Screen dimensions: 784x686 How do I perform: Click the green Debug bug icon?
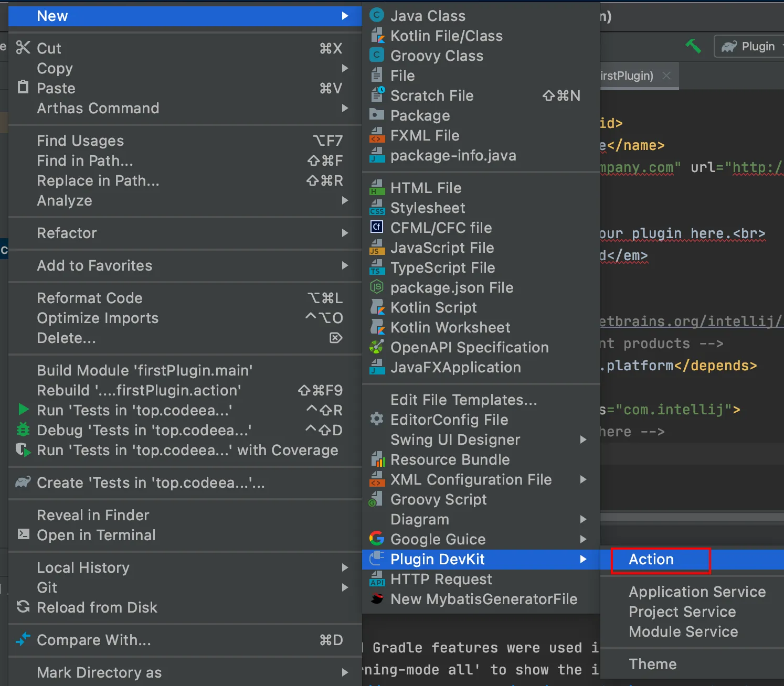23,430
